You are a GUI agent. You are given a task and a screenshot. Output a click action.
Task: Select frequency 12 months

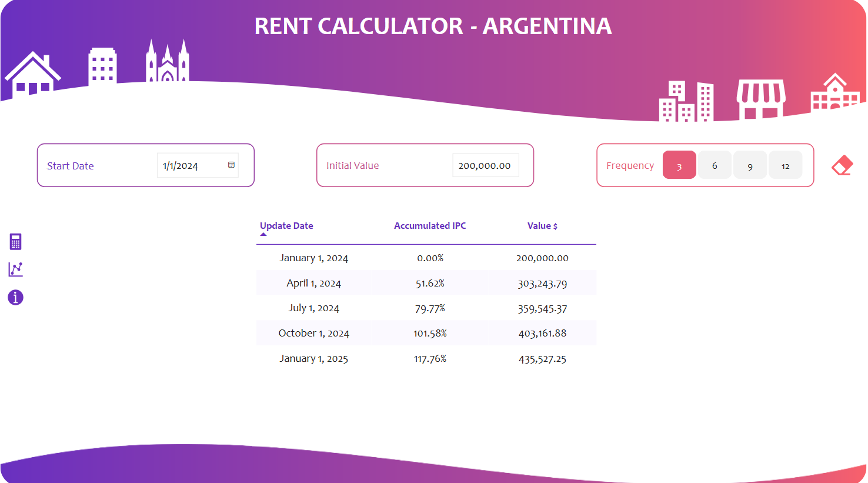(785, 165)
